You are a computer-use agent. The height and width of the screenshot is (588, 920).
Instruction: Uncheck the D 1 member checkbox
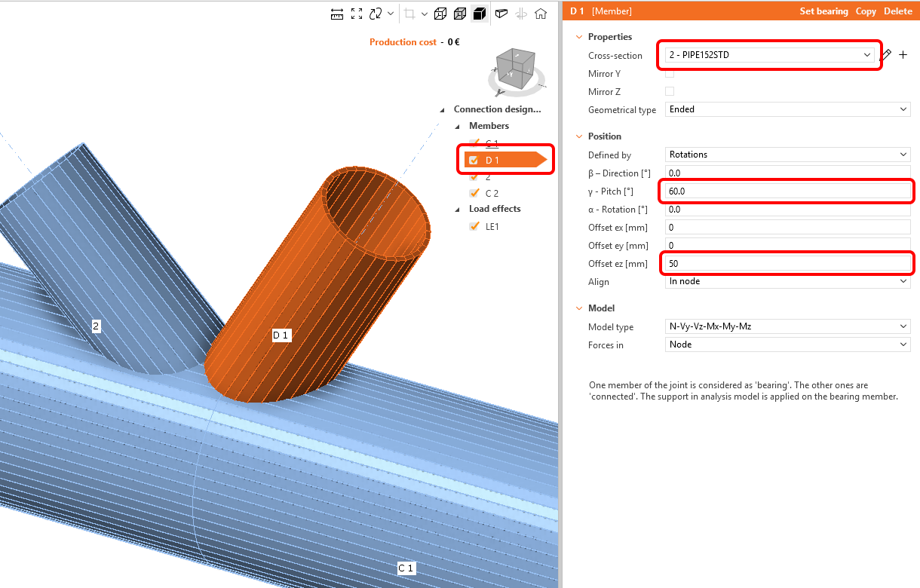474,160
